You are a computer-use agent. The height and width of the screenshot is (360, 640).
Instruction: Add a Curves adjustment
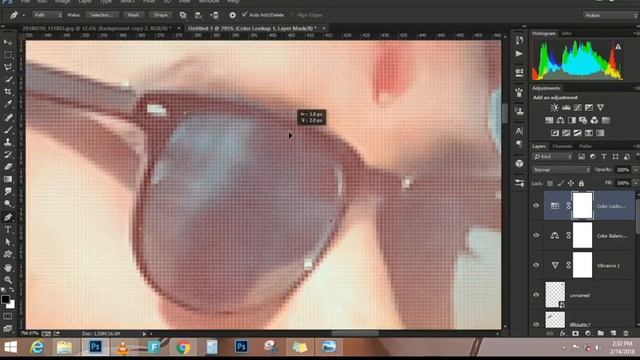pyautogui.click(x=578, y=108)
